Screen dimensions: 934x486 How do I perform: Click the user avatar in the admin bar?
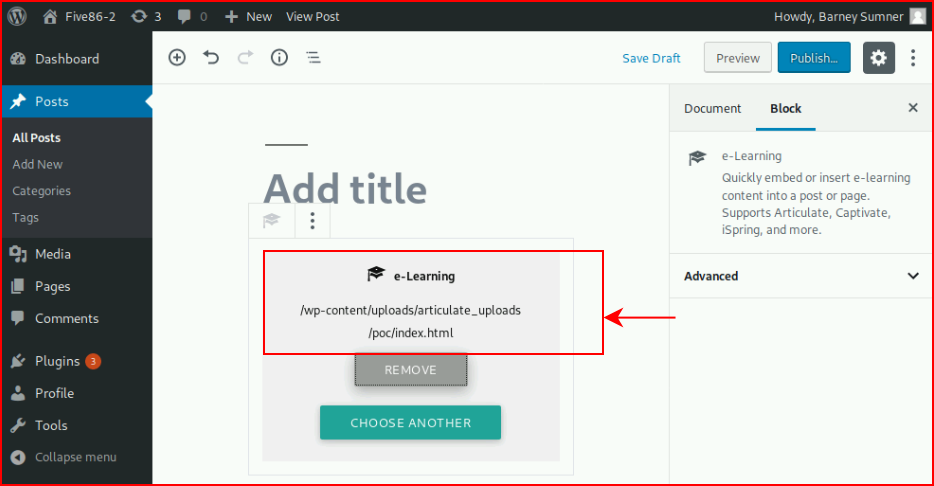917,17
